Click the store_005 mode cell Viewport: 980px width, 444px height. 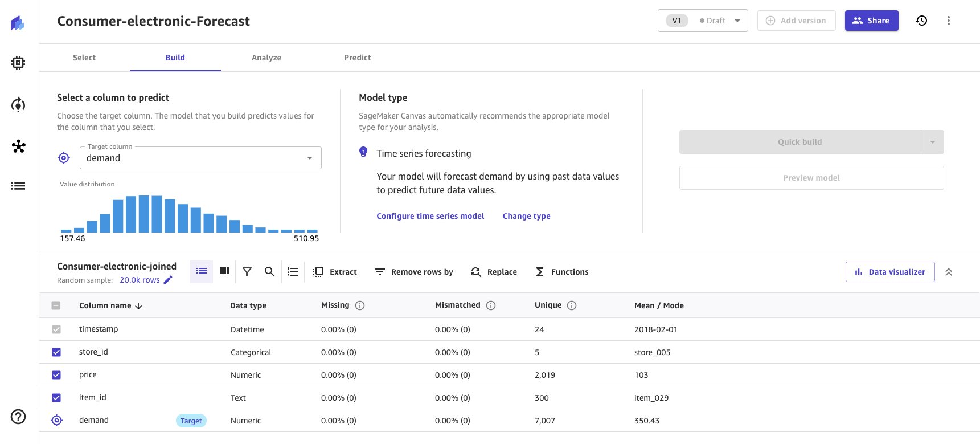[x=653, y=352]
